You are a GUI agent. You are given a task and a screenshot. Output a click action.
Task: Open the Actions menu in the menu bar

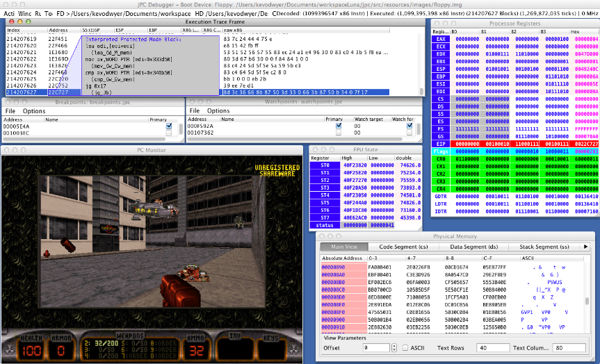pyautogui.click(x=9, y=13)
